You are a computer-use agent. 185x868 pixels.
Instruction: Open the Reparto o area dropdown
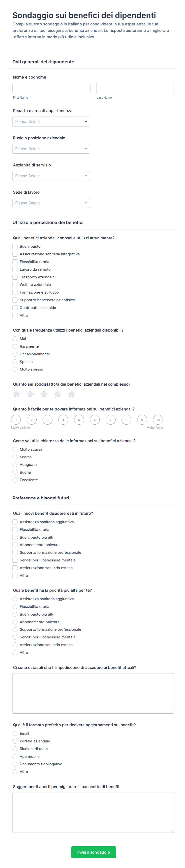[51, 122]
